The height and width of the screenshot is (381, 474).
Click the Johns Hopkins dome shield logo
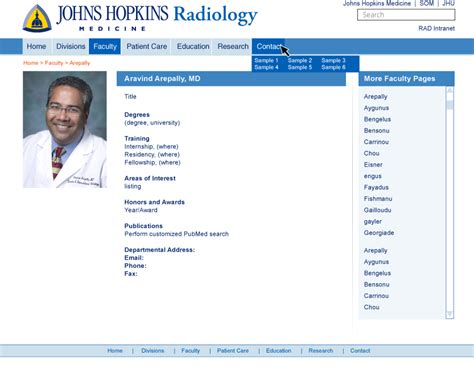tap(37, 18)
